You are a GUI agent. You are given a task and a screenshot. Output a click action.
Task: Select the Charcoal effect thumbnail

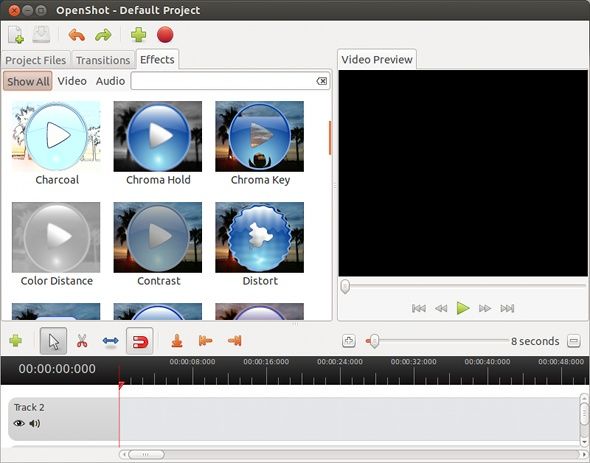coord(56,136)
